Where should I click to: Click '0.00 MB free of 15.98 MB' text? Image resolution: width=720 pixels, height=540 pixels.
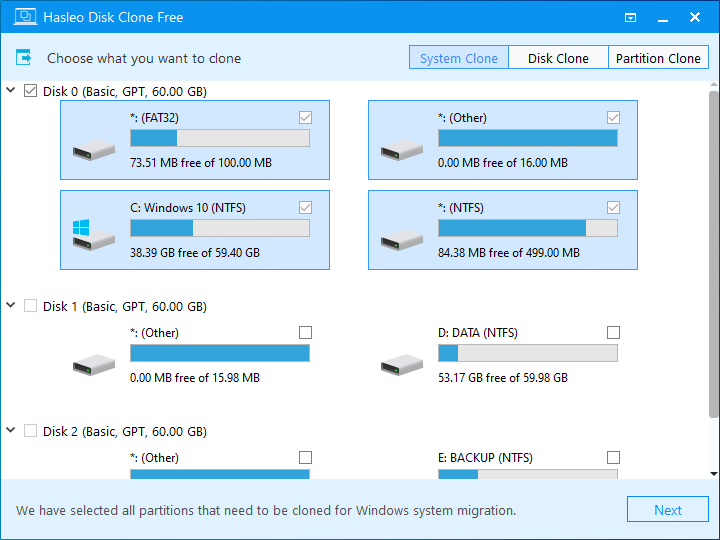tap(195, 378)
